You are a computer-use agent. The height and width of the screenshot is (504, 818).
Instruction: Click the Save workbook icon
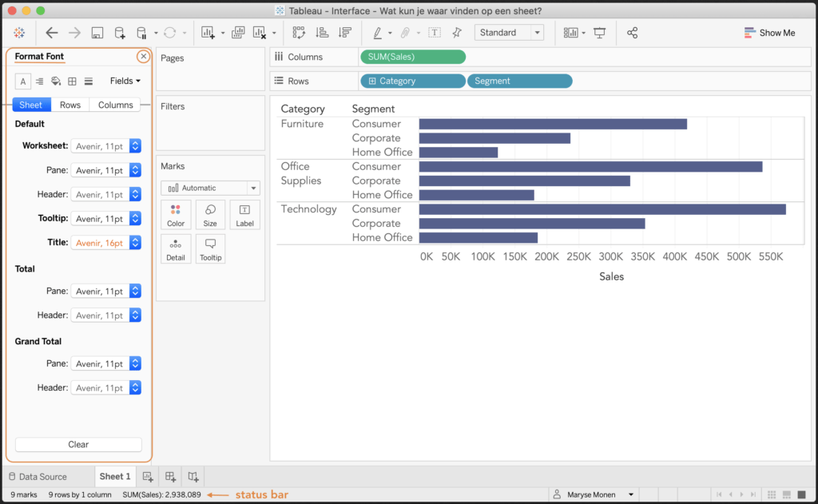[x=97, y=33]
